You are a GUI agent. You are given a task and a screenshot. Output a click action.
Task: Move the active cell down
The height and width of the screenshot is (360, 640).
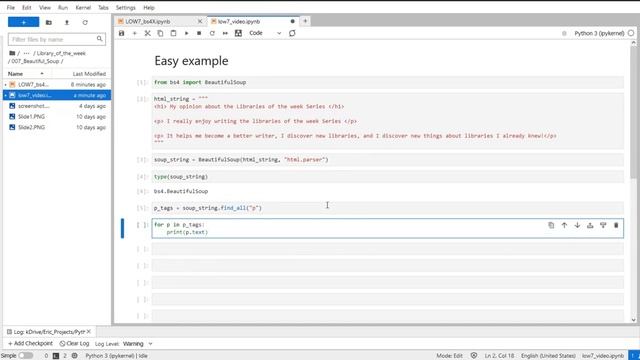(577, 225)
